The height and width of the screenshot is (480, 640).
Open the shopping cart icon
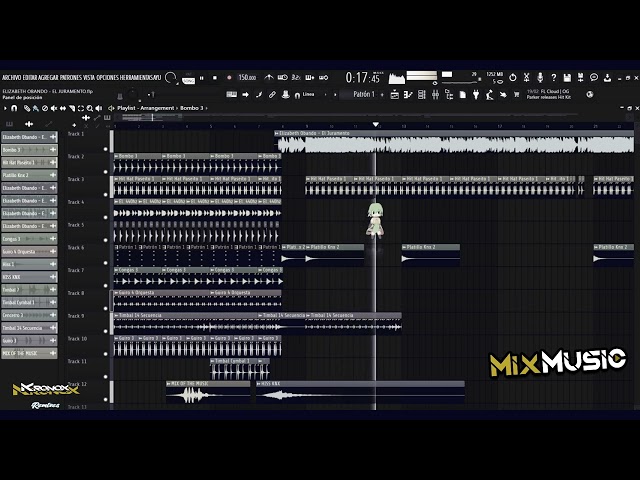(x=516, y=95)
